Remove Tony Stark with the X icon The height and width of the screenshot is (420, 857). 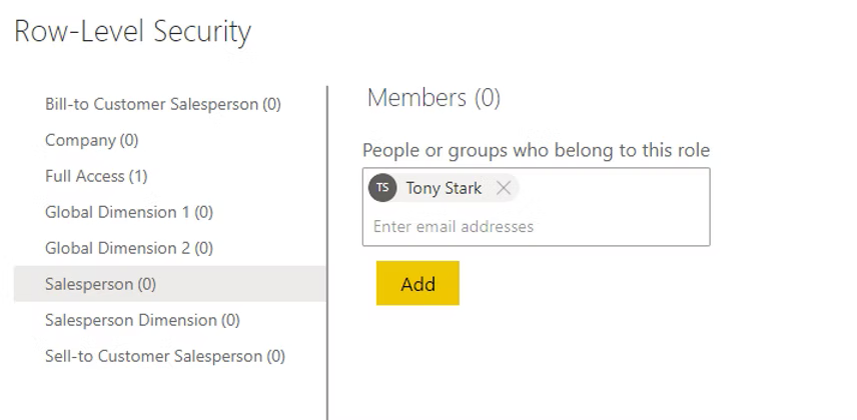point(503,188)
